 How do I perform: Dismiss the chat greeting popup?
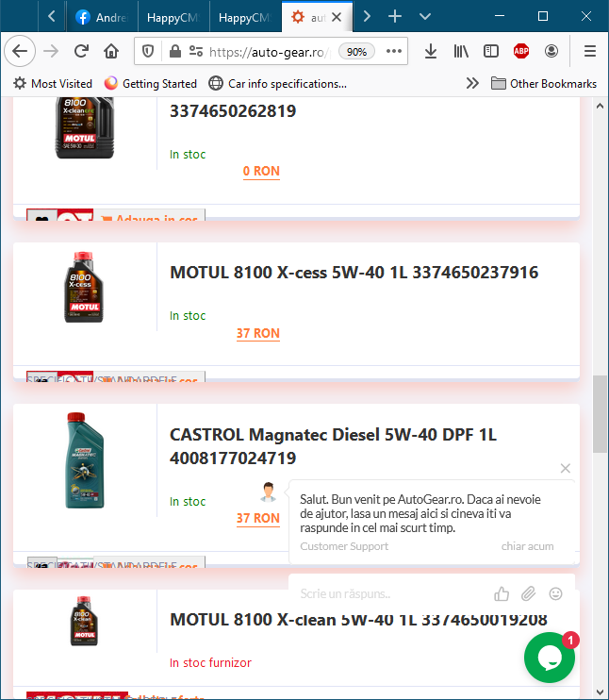(x=566, y=468)
